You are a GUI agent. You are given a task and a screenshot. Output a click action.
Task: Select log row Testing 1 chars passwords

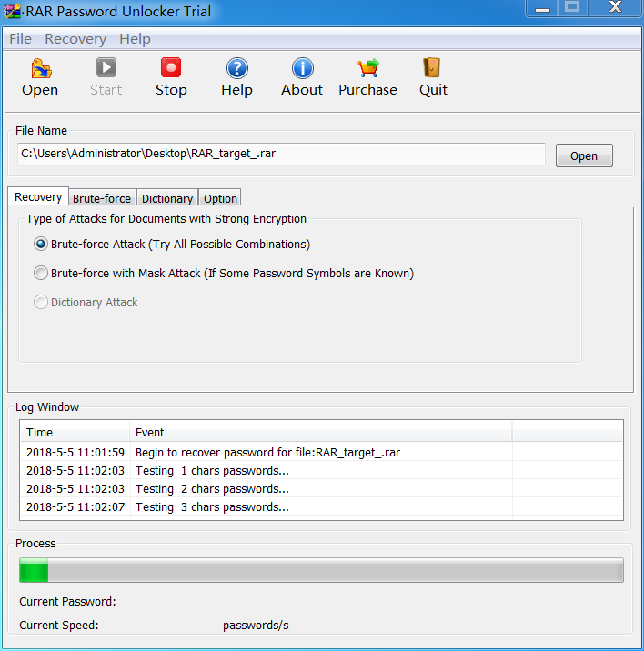tap(322, 470)
